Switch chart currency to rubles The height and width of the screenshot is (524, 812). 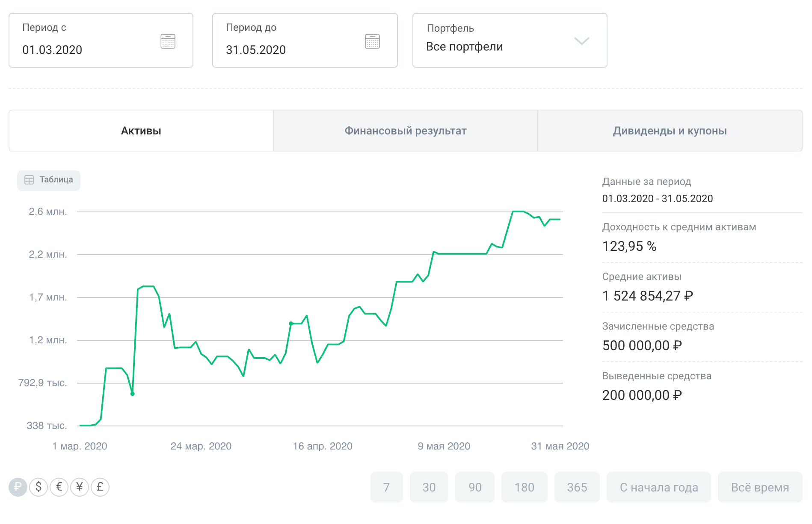pyautogui.click(x=18, y=487)
